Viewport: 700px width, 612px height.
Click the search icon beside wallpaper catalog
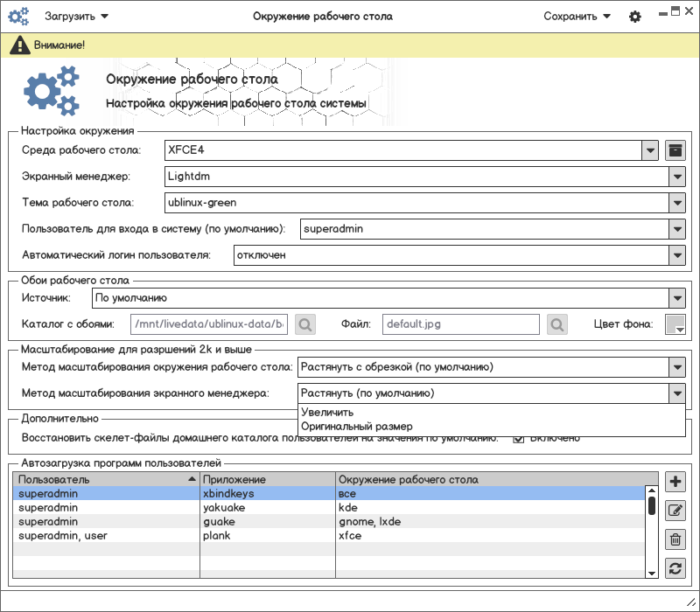[x=305, y=324]
